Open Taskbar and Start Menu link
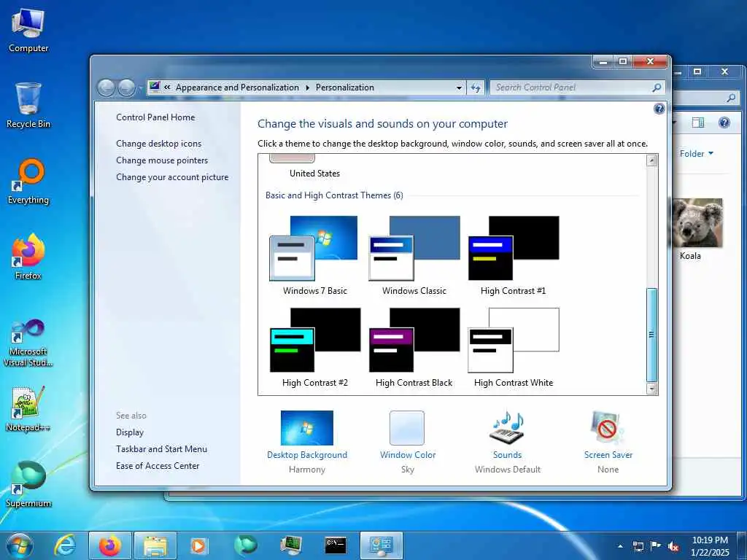The image size is (747, 560). pos(161,448)
